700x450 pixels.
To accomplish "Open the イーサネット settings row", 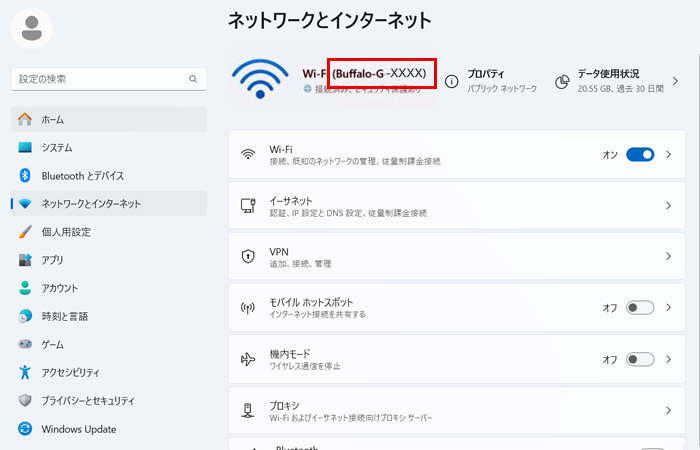I will coord(457,205).
